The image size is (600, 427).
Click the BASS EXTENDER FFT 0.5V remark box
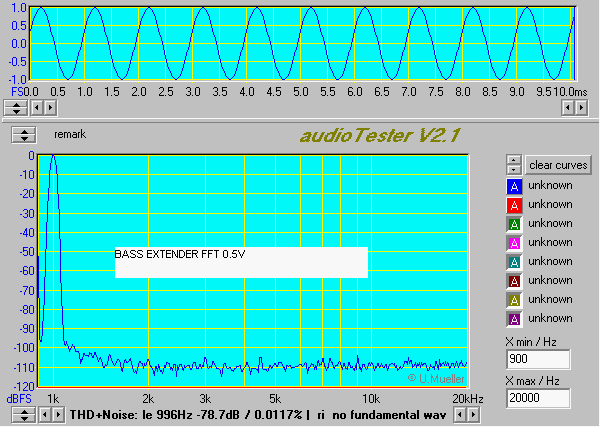(241, 262)
